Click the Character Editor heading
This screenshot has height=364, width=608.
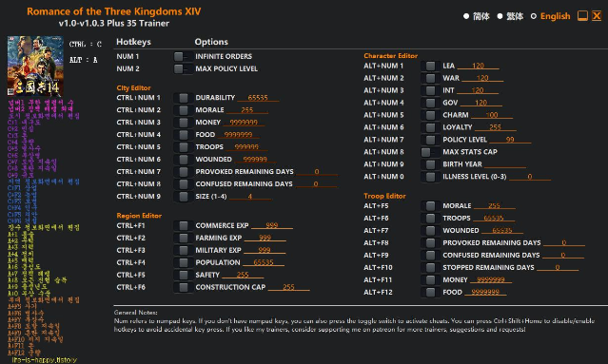[x=390, y=56]
